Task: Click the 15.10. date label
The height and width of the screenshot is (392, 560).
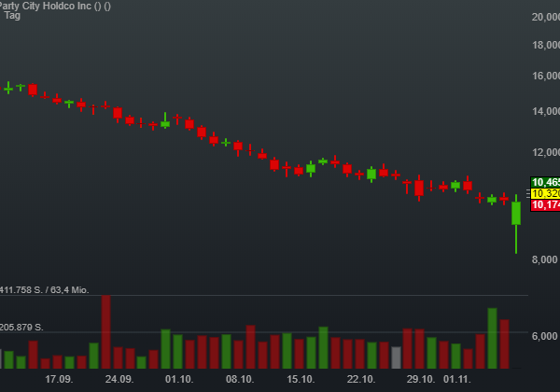Action: coord(301,379)
